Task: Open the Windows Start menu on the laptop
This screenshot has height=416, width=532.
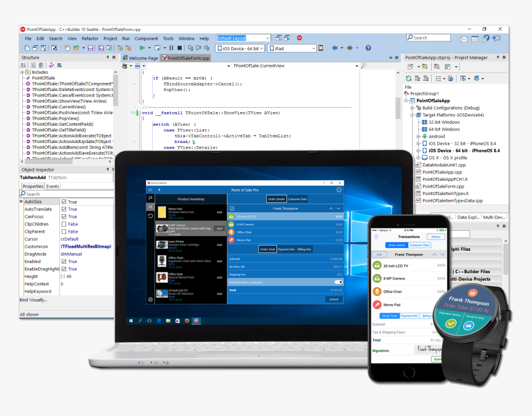Action: point(131,321)
